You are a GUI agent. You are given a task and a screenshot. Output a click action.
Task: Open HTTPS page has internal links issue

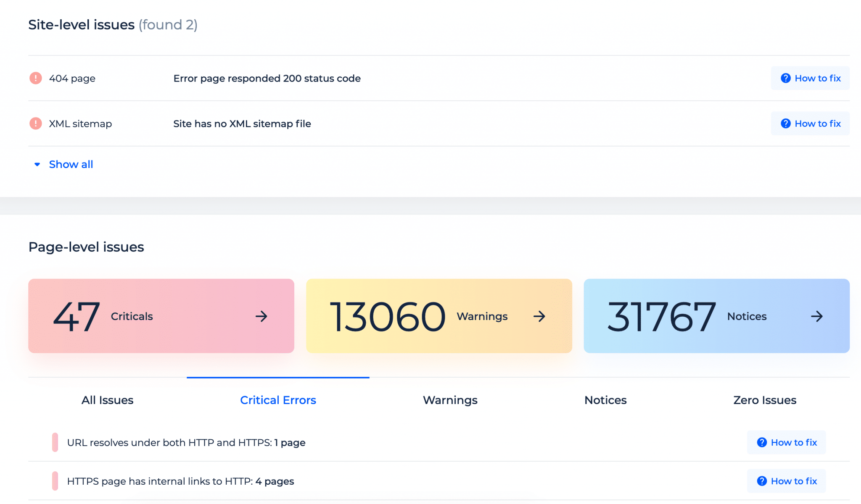coord(180,481)
